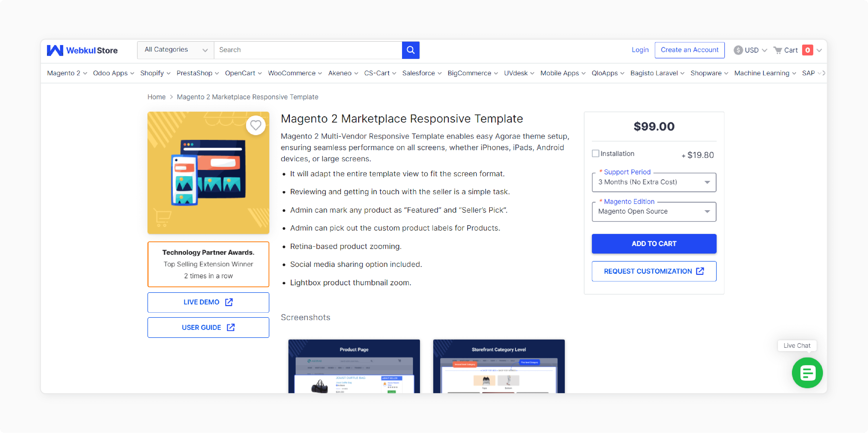Open the Live Chat green bubble
This screenshot has width=868, height=433.
pyautogui.click(x=807, y=373)
